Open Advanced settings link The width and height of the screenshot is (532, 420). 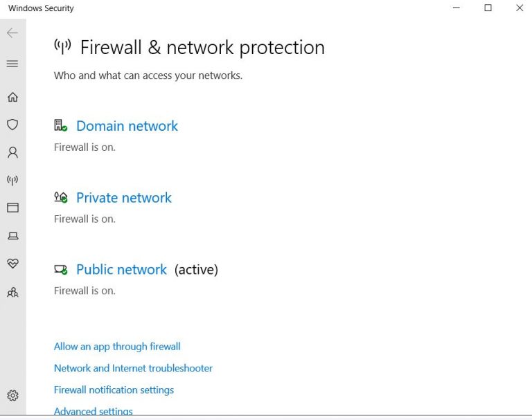(93, 412)
